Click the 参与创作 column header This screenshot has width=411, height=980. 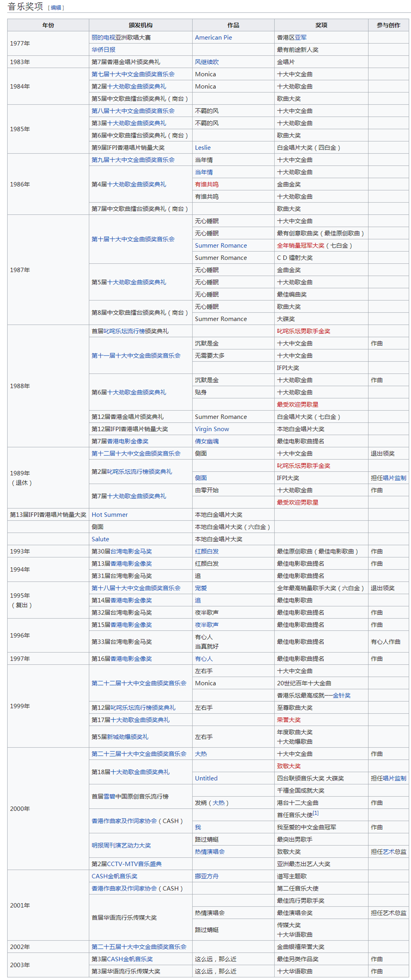[x=388, y=25]
